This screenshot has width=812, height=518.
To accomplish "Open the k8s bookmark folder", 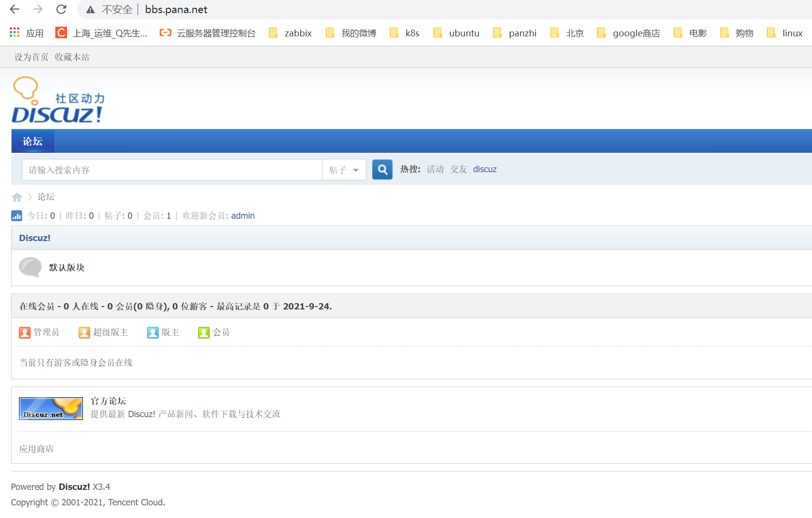I will click(404, 33).
